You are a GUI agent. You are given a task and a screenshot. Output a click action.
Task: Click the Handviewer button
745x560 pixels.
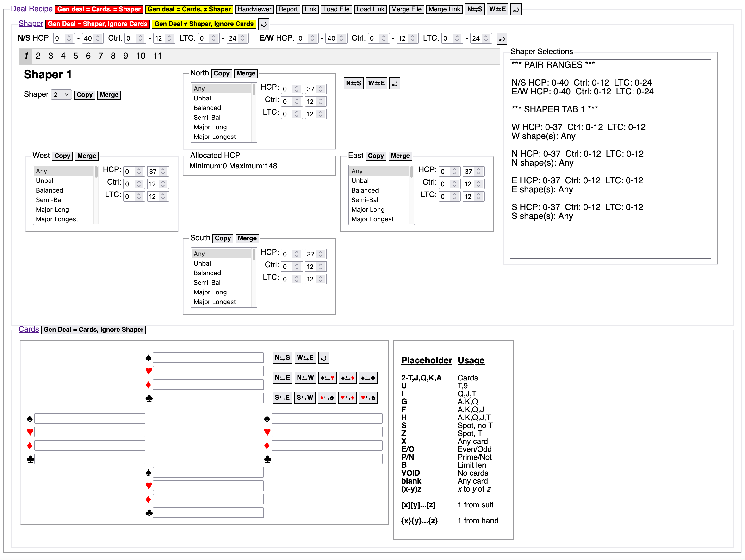254,9
